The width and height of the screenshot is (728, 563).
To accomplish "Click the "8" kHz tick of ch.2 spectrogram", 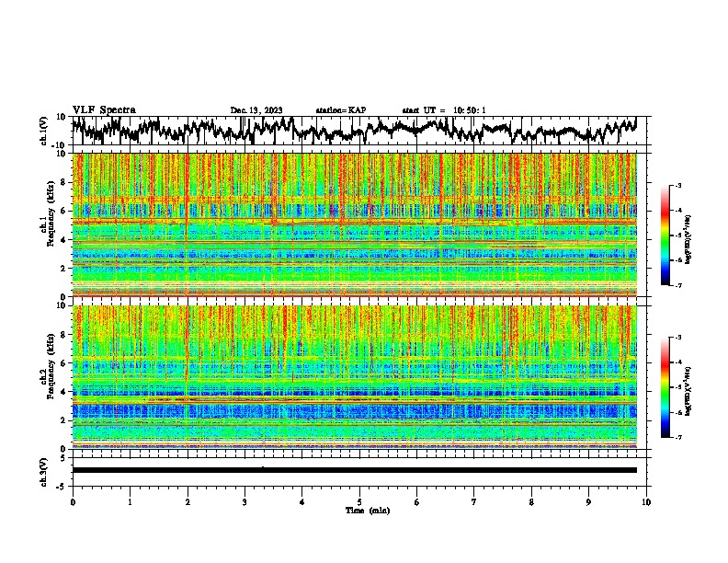I will [63, 335].
